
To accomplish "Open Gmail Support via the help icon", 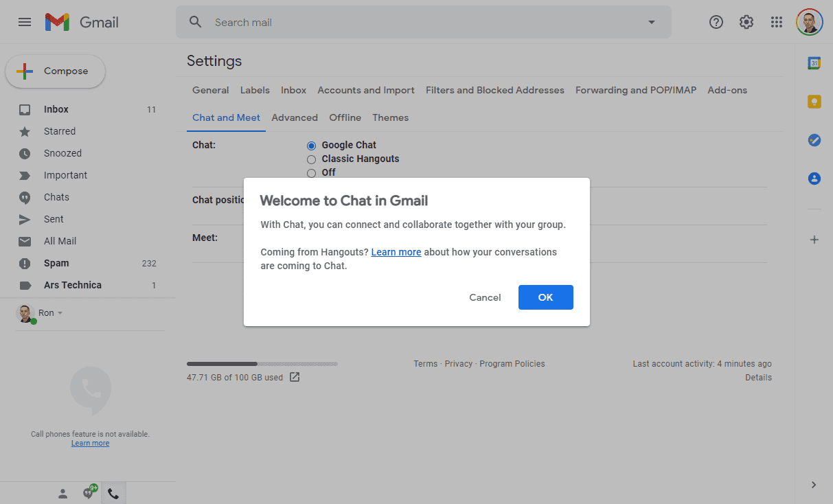I will point(716,22).
